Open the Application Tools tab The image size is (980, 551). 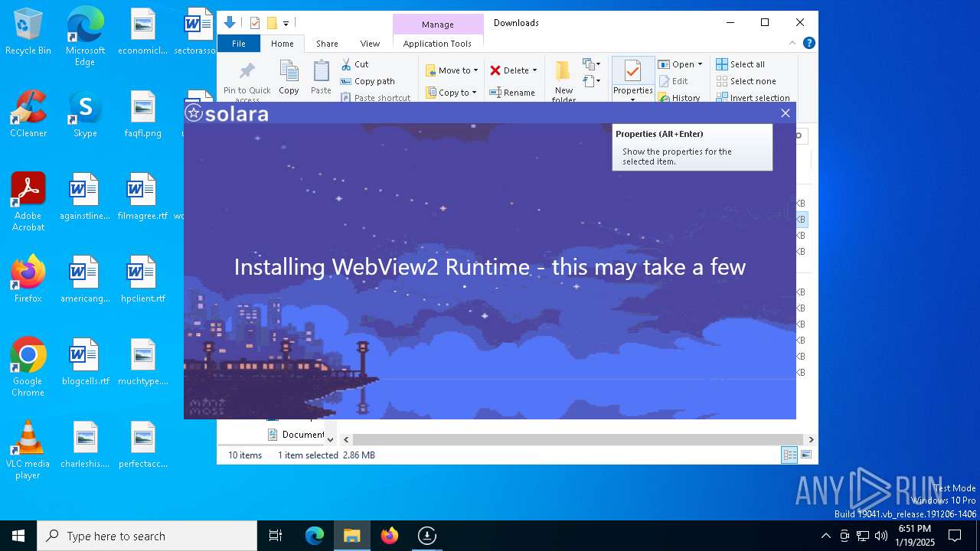[437, 44]
